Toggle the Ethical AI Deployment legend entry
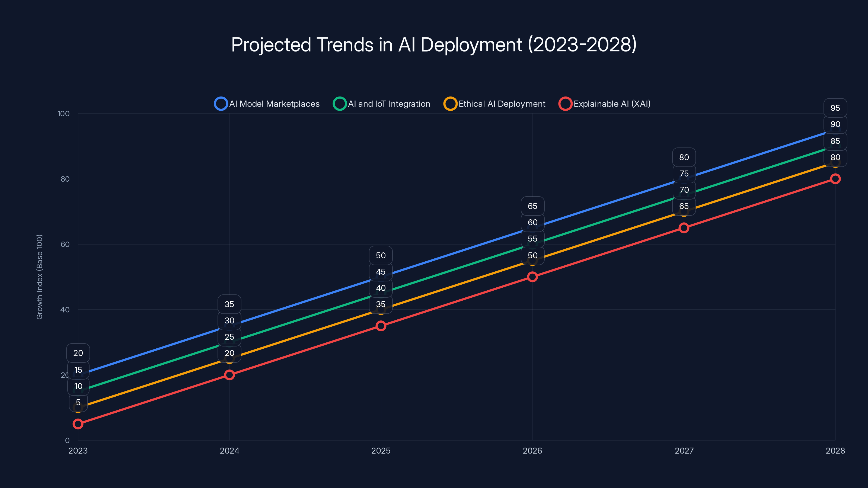 click(x=494, y=104)
